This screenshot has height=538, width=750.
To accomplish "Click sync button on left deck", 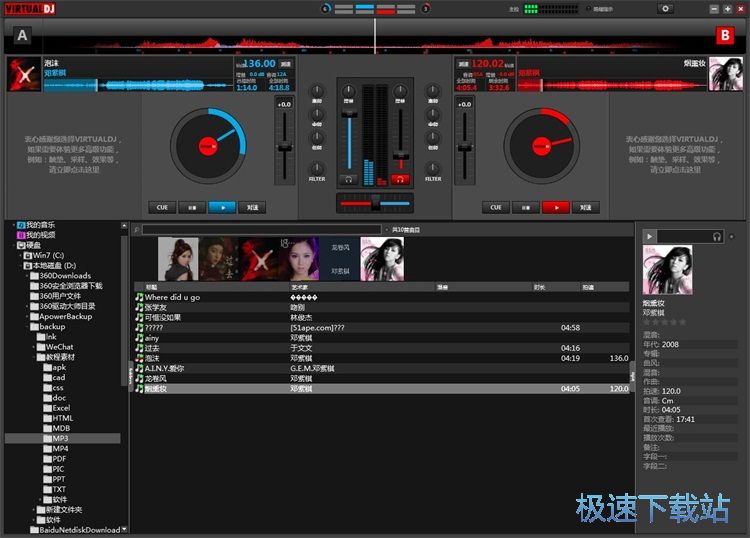I will click(x=252, y=208).
